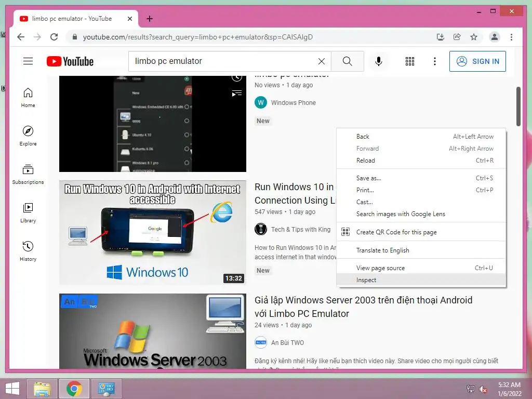Click the address bar URL
The image size is (532, 399).
(198, 37)
